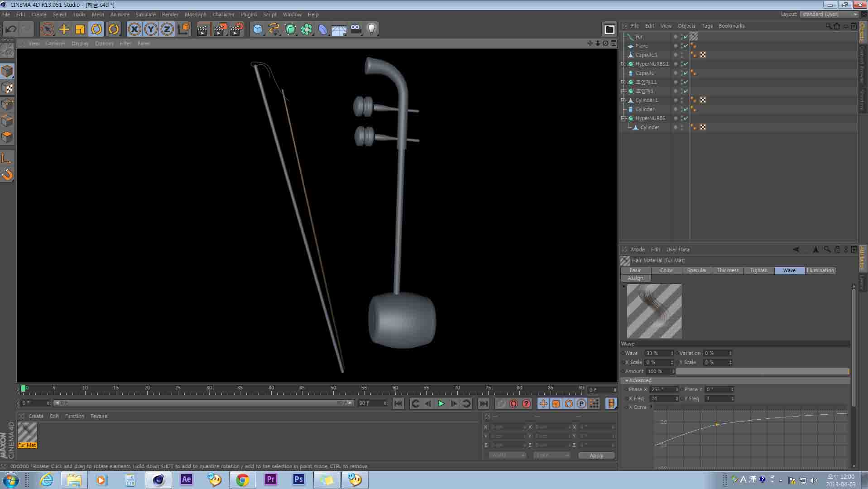The image size is (868, 489).
Task: Open Edit Render Settings icon
Action: pos(236,29)
